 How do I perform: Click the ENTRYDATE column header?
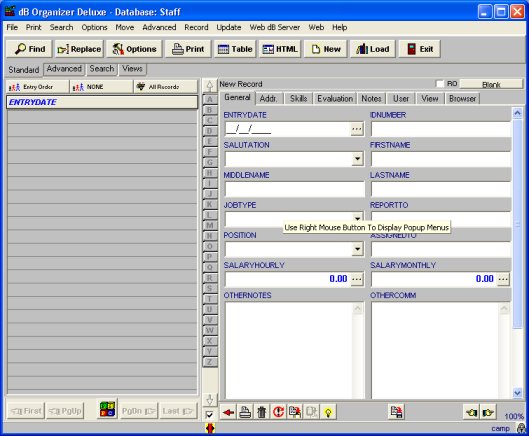[x=102, y=102]
